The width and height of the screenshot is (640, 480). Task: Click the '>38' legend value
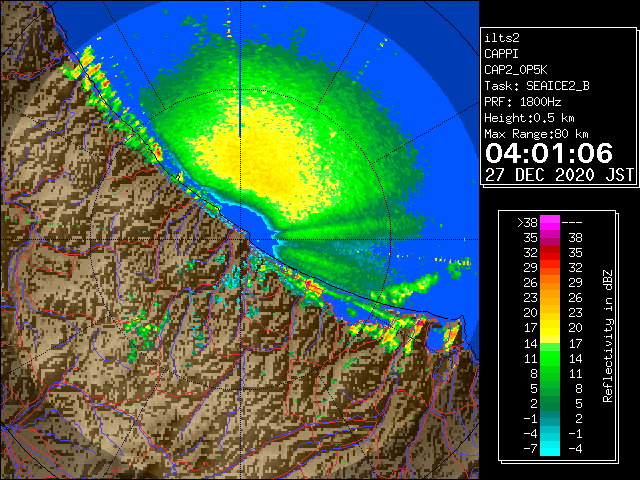click(x=527, y=223)
